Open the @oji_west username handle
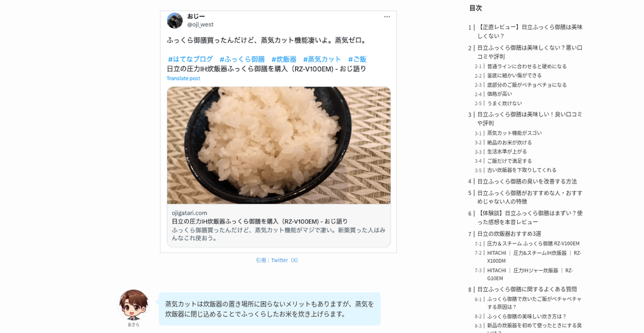 point(200,25)
